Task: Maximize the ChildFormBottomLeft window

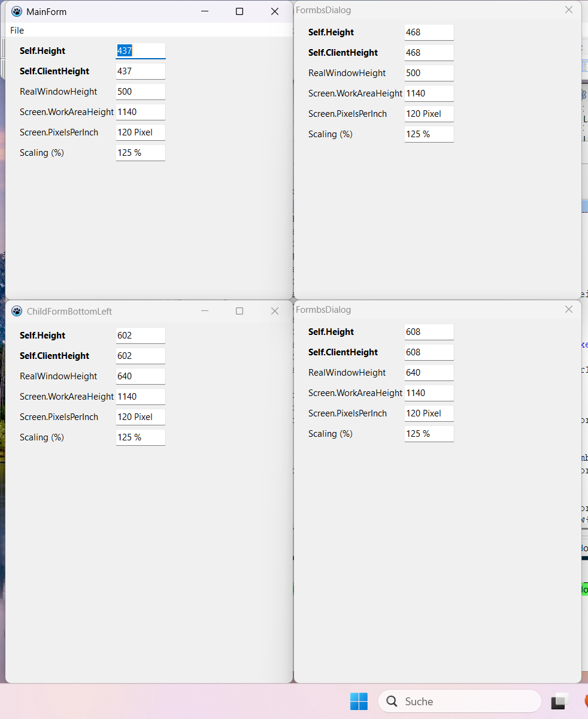Action: coord(240,311)
